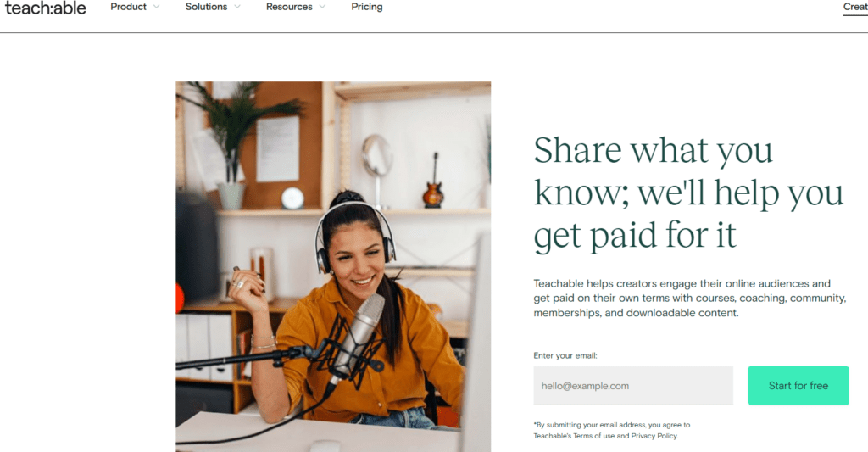Viewport: 868px width, 452px height.
Task: Open the Product menu item
Action: tap(129, 7)
